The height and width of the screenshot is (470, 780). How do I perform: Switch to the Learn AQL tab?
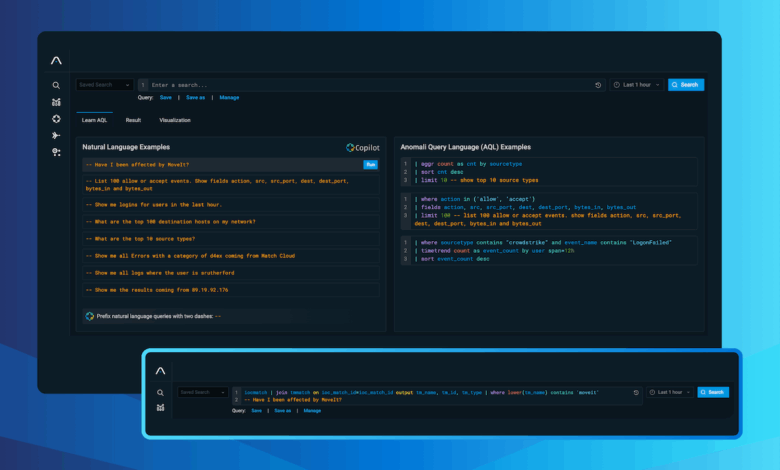pyautogui.click(x=95, y=120)
